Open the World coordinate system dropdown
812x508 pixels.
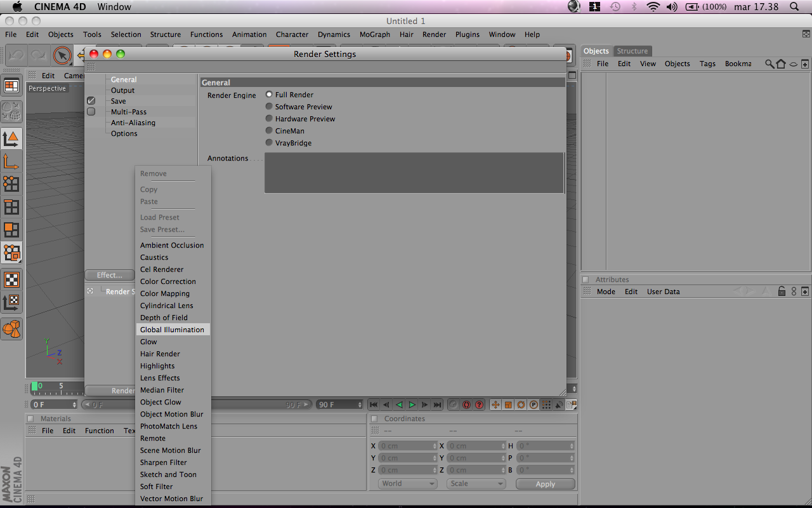pos(408,483)
